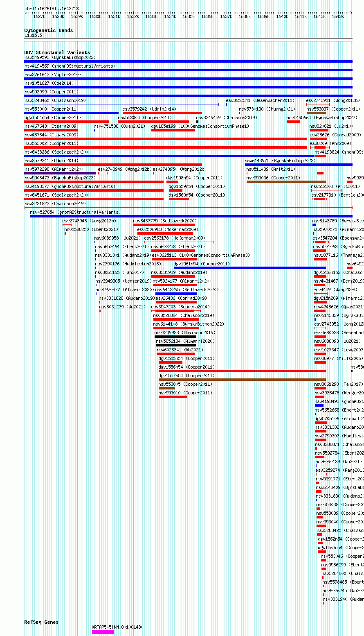The image size is (364, 636).
Task: Open nsv511489 (Arlt2011) variant label
Action: point(271,169)
